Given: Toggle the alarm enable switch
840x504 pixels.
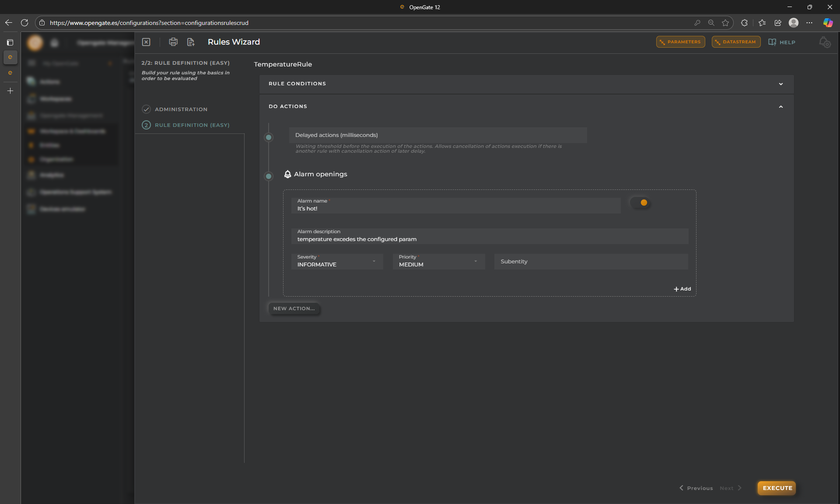Looking at the screenshot, I should 640,203.
